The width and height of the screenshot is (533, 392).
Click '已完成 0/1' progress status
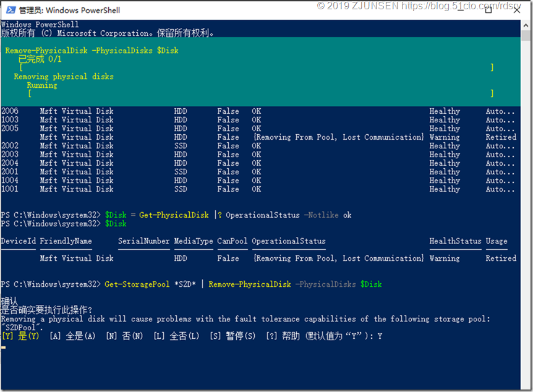40,59
